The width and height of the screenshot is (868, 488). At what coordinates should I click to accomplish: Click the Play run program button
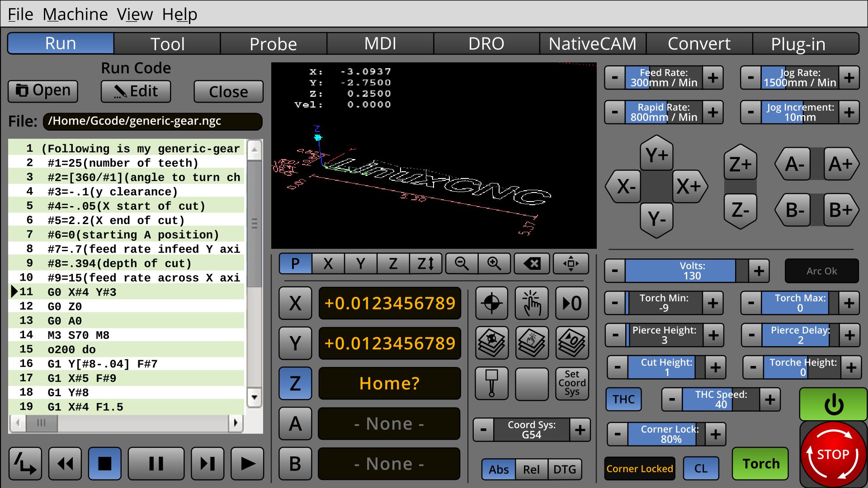click(247, 463)
